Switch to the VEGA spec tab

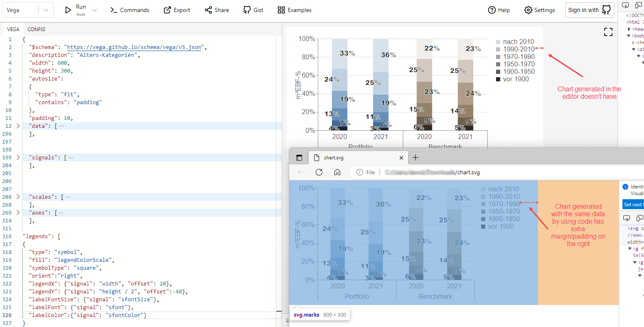pyautogui.click(x=13, y=29)
